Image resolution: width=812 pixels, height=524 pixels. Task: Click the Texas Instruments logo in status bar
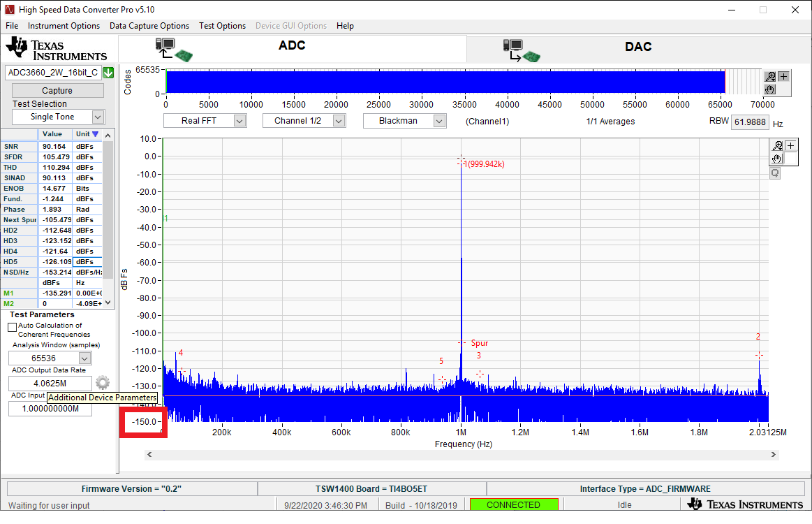coord(746,504)
